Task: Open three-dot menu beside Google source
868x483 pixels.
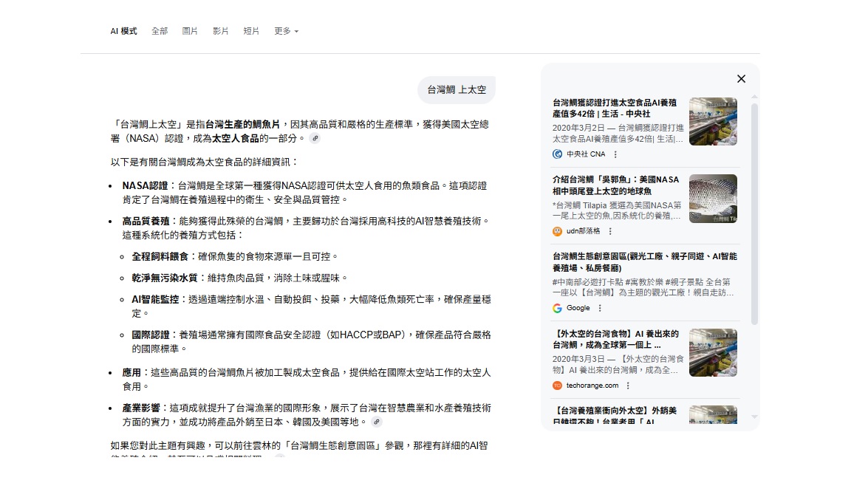Action: [x=600, y=308]
